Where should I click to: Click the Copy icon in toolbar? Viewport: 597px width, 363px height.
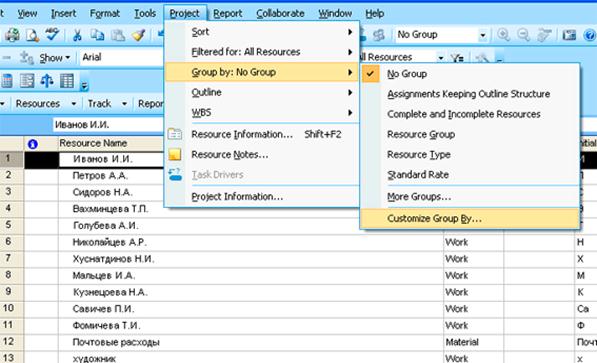(x=97, y=35)
